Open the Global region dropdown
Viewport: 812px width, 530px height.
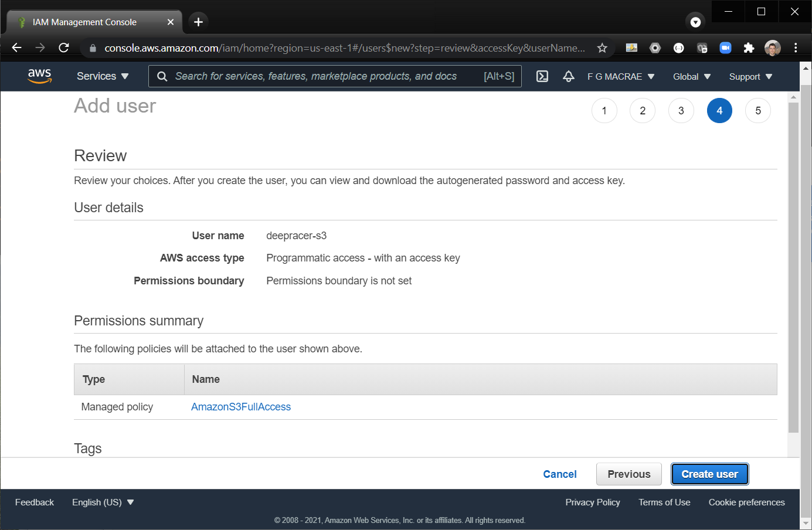[692, 76]
